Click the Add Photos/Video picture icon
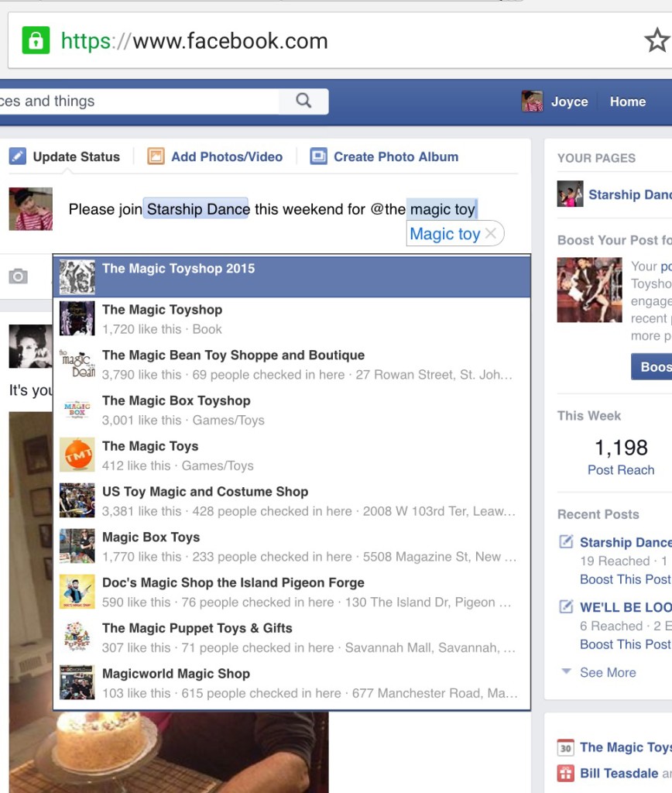Viewport: 672px width, 793px height. pos(156,156)
